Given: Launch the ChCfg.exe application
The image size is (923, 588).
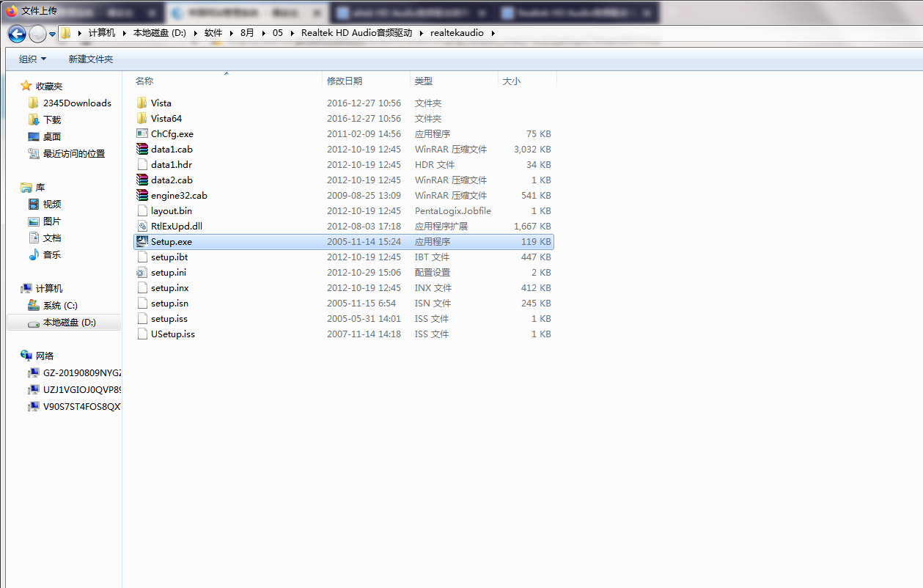Looking at the screenshot, I should [x=170, y=133].
